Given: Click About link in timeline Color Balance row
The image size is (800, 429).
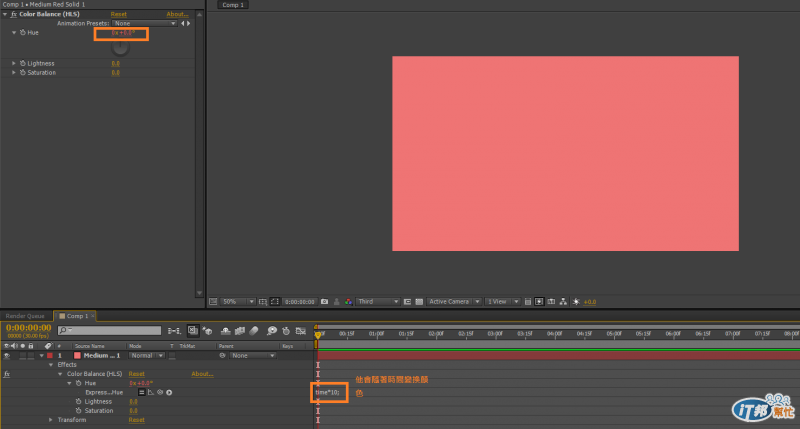Looking at the screenshot, I should click(x=202, y=374).
